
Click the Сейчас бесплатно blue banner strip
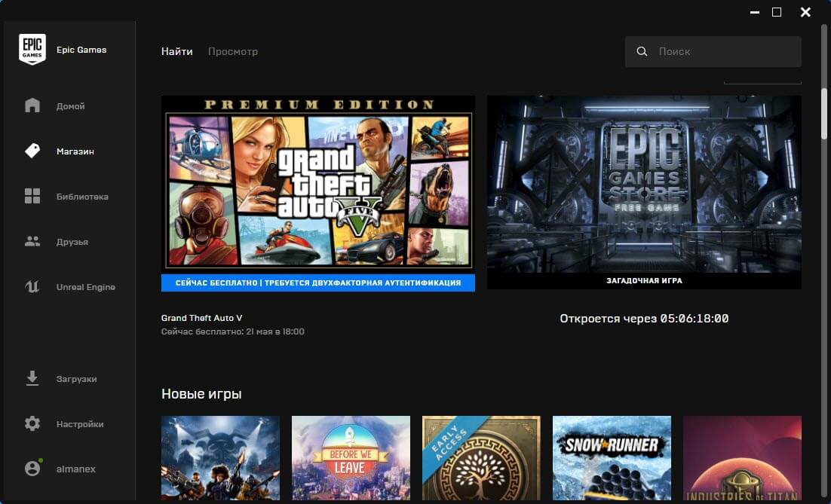[318, 283]
